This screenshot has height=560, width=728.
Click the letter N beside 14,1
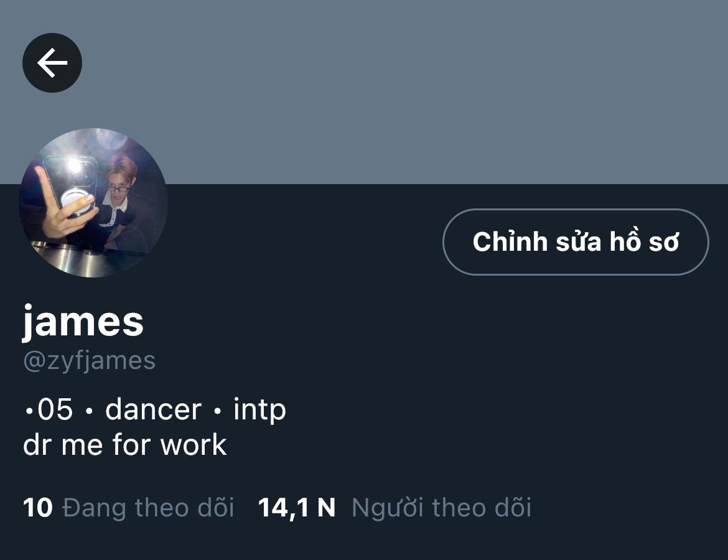coord(327,508)
